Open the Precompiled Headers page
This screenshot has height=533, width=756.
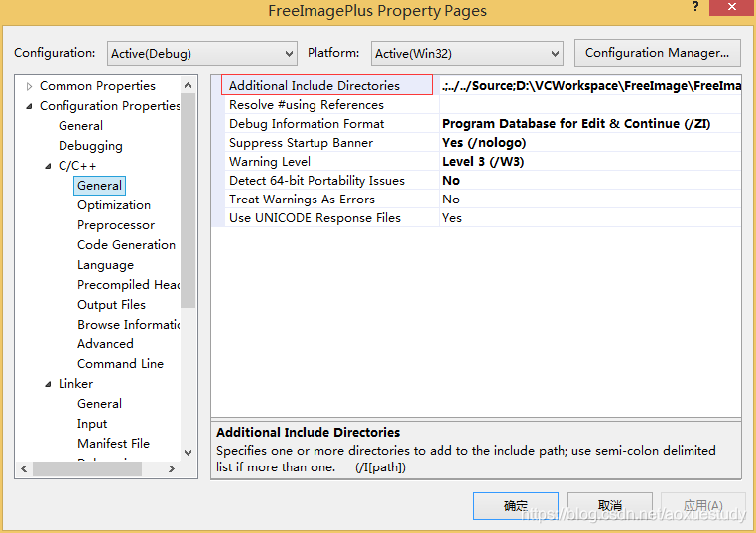tap(128, 285)
